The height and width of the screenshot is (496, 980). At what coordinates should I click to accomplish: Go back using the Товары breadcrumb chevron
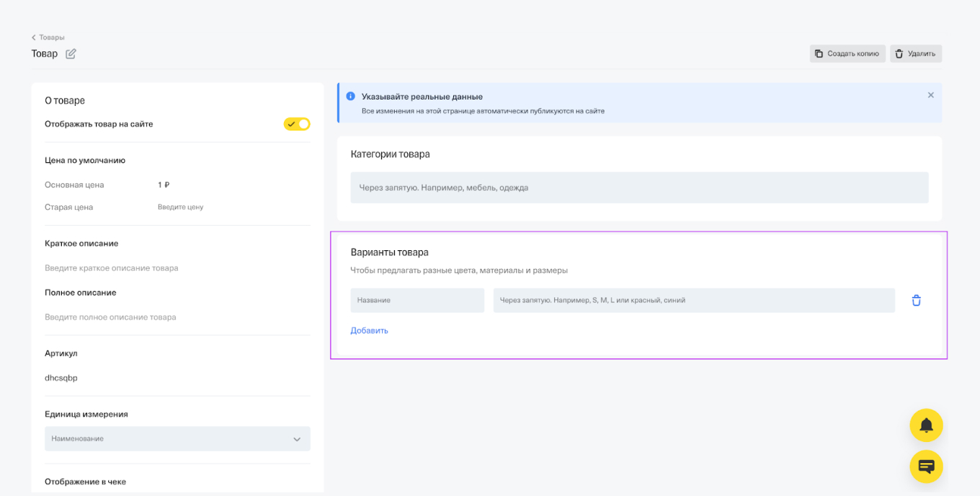[x=33, y=37]
